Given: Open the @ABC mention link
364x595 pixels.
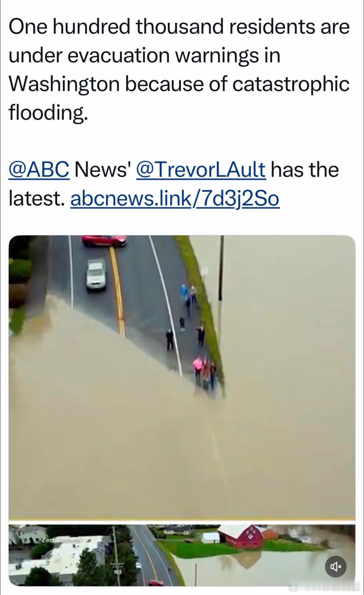Looking at the screenshot, I should point(39,169).
